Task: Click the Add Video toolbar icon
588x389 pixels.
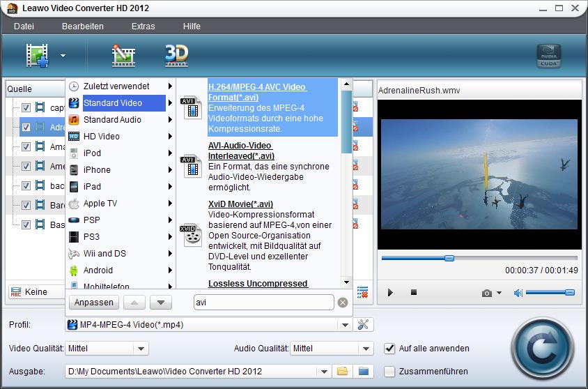Action: point(37,55)
